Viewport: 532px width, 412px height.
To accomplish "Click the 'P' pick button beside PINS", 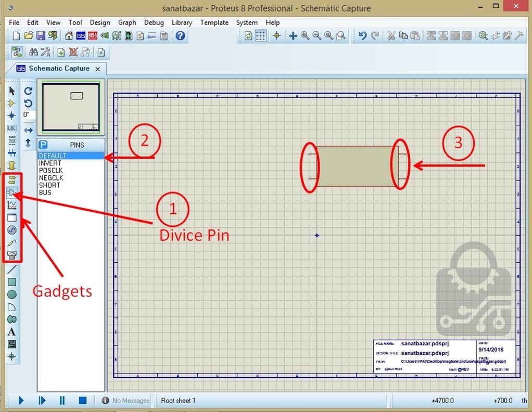I will click(x=44, y=145).
